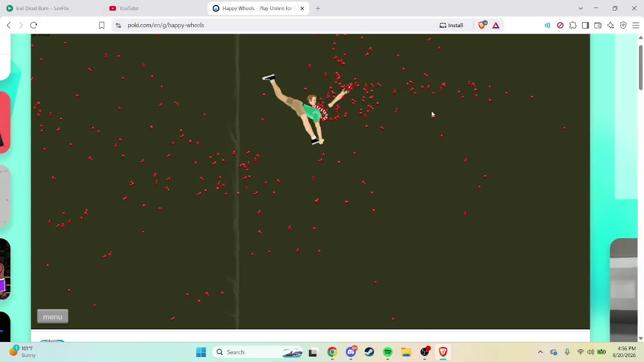The image size is (644, 362).
Task: Open the volume speaker tray icon
Action: (591, 352)
